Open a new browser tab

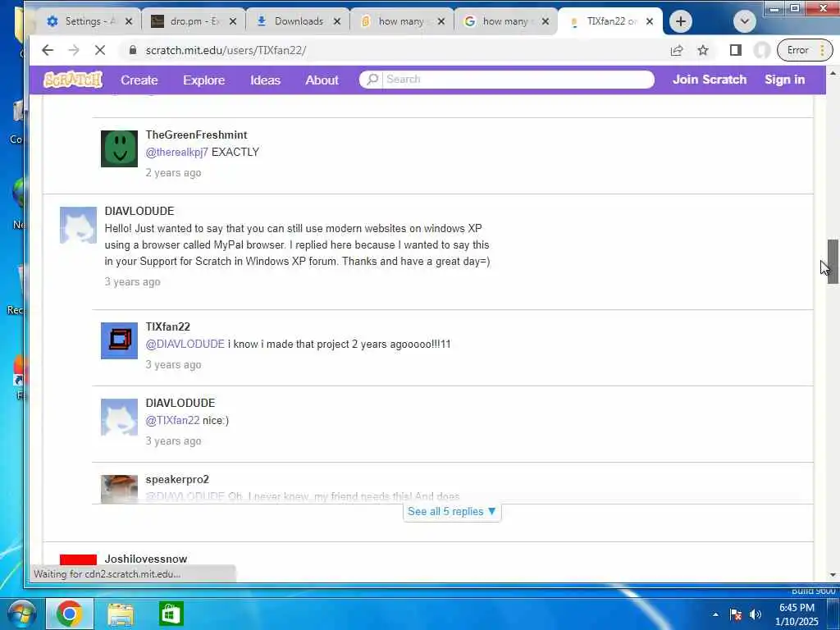pyautogui.click(x=680, y=21)
